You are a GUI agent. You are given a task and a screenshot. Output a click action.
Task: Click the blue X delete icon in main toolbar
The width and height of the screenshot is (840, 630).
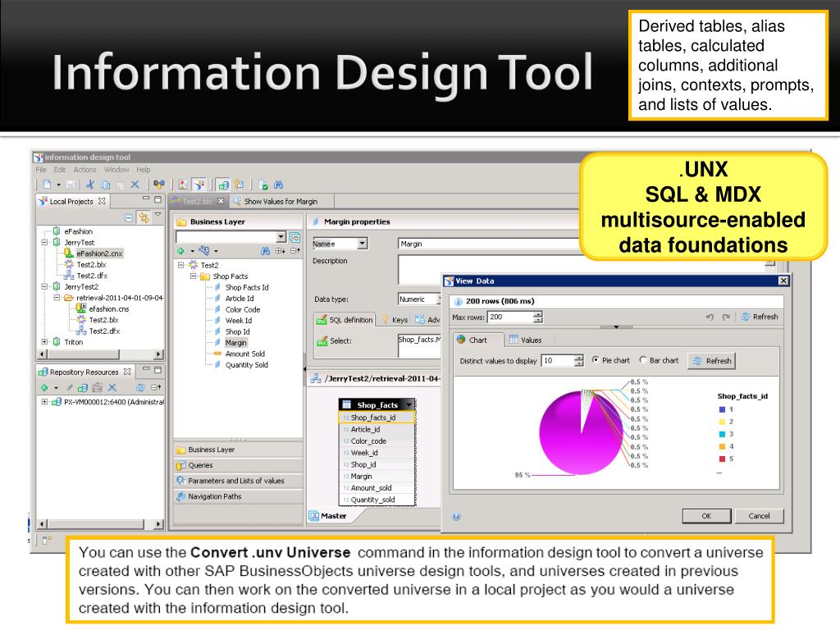point(135,185)
